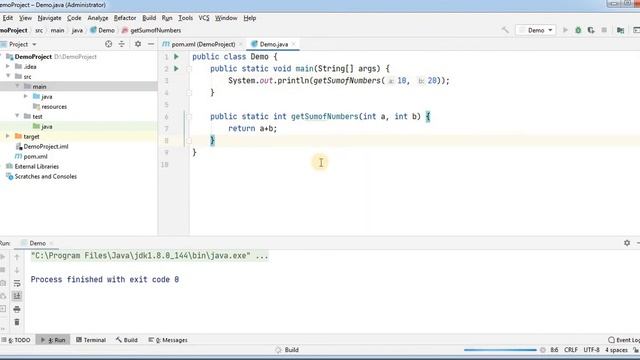Open the View menu
Image resolution: width=640 pixels, height=360 pixels.
[25, 18]
